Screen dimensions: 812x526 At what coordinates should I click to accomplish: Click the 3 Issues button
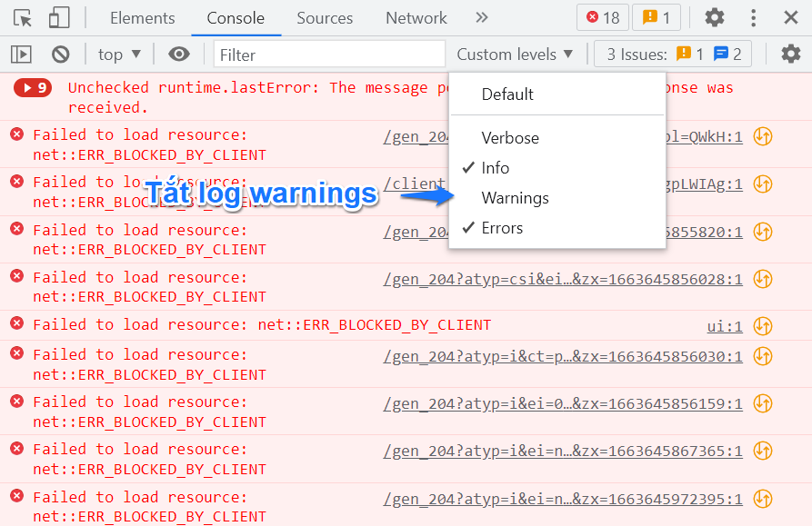671,55
